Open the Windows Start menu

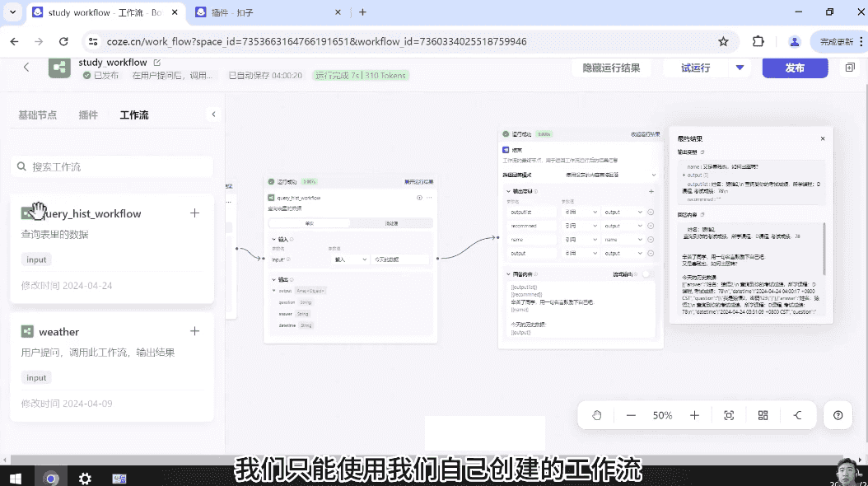(16, 478)
